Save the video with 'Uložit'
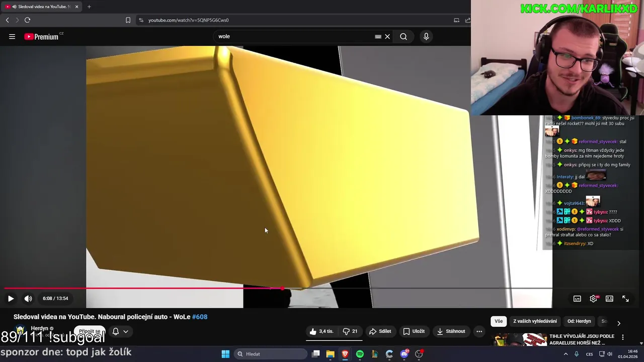This screenshot has width=644, height=362. tap(414, 331)
